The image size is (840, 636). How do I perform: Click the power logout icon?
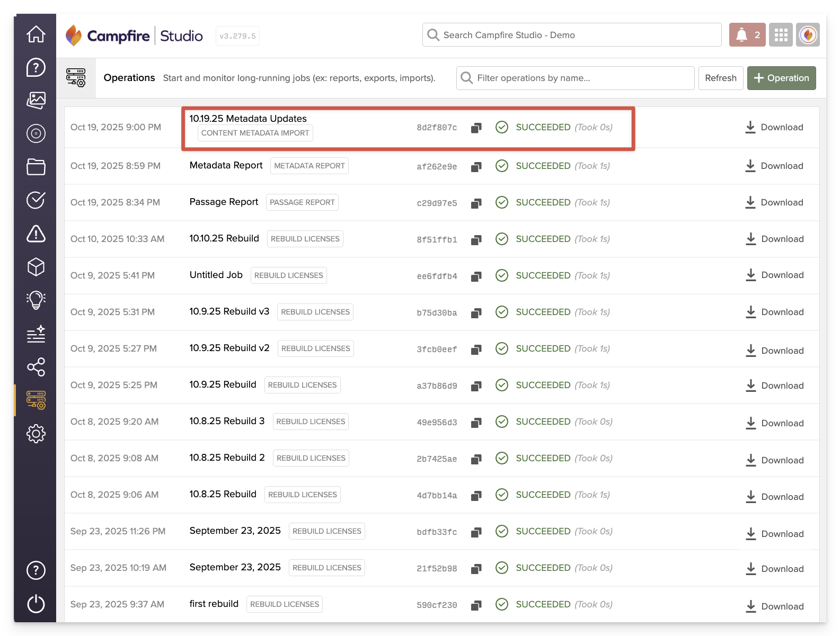(36, 604)
